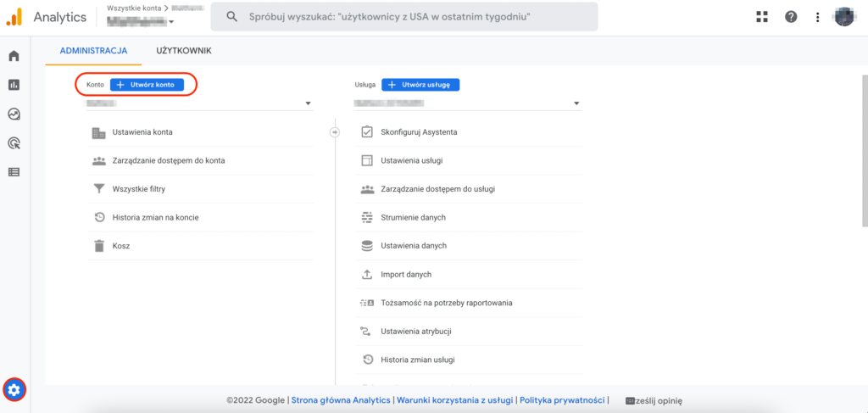Open Admin gear icon at bottom left

pos(14,389)
